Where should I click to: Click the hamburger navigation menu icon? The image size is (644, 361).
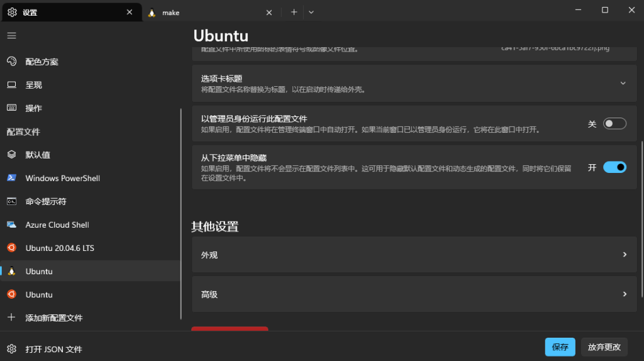click(11, 36)
